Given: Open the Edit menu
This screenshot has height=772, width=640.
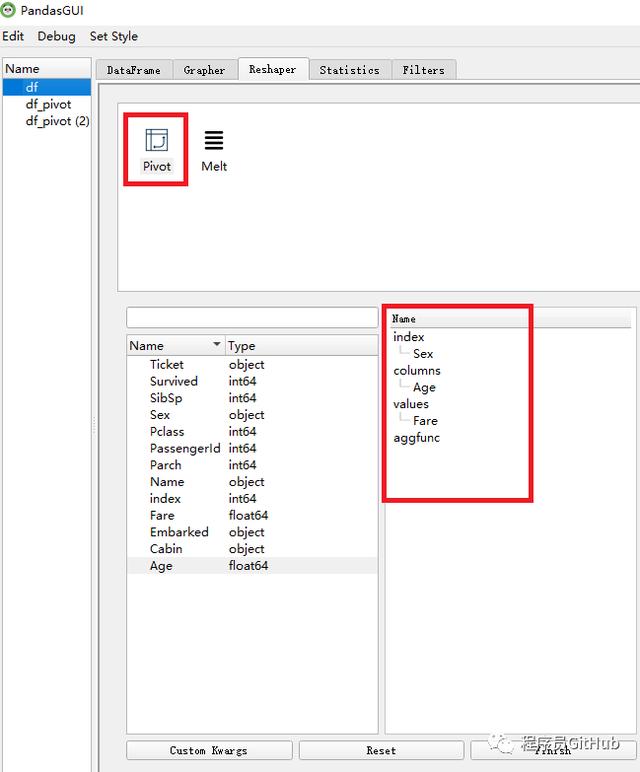Looking at the screenshot, I should pyautogui.click(x=13, y=36).
